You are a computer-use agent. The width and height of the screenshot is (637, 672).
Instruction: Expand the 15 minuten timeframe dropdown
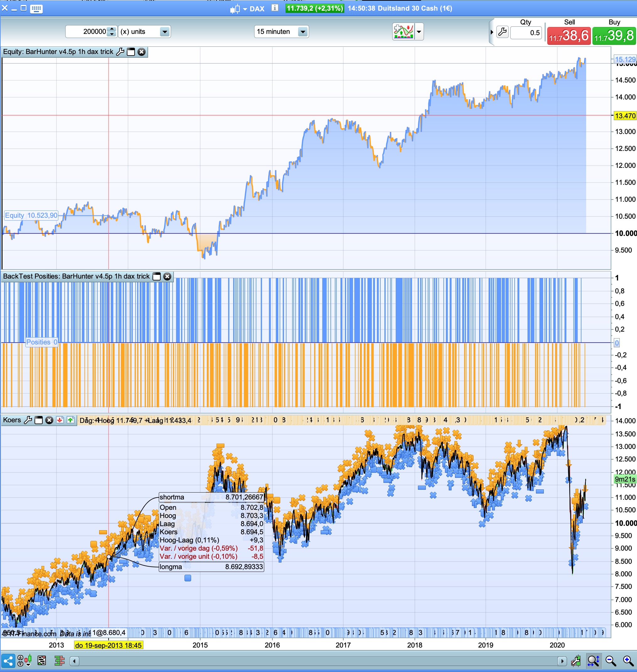302,32
